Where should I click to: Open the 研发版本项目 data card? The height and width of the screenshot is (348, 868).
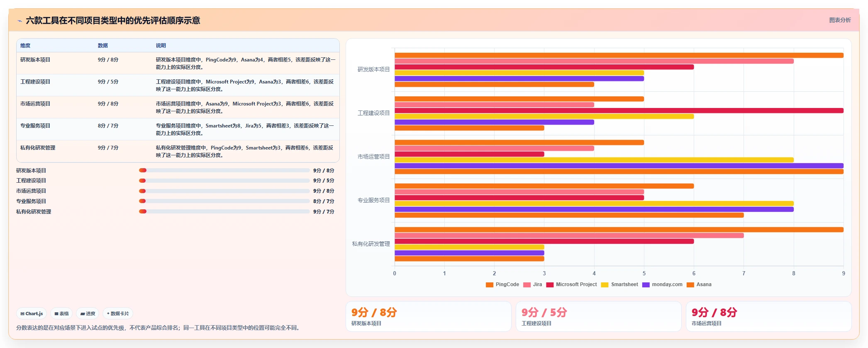click(429, 316)
